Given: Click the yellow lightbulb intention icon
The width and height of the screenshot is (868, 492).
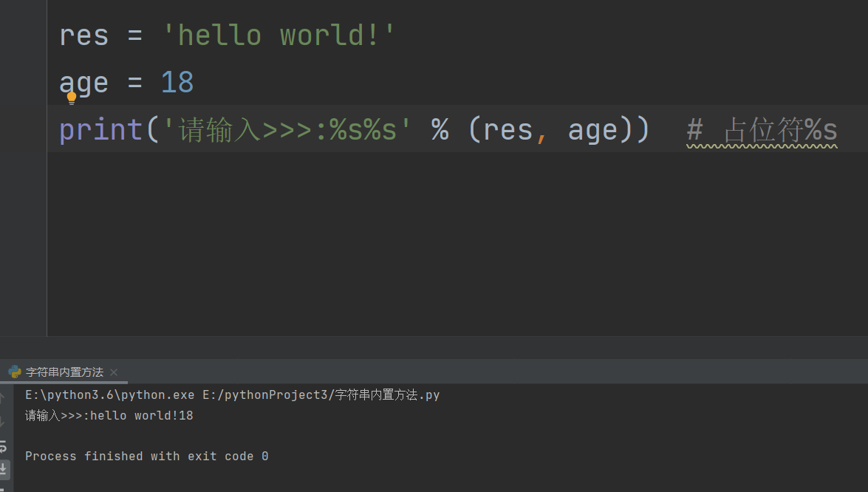Looking at the screenshot, I should pyautogui.click(x=72, y=98).
